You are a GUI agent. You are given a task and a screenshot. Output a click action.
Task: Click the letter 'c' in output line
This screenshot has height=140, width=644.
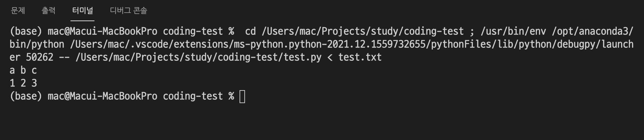pos(34,70)
